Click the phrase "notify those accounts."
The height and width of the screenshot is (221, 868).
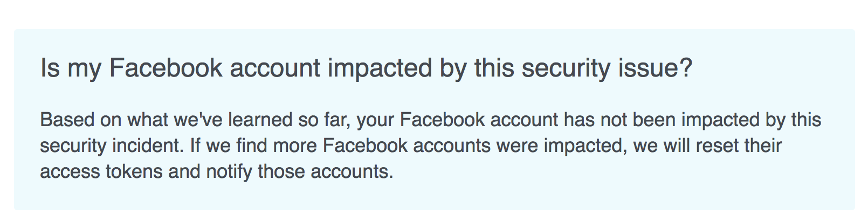click(x=300, y=172)
